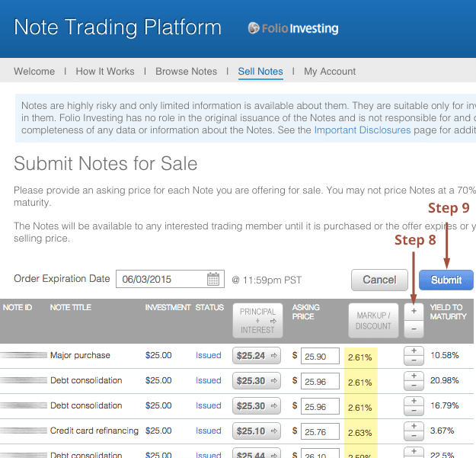The width and height of the screenshot is (476, 458).
Task: Increase all asking prices with header plus
Action: (x=414, y=312)
